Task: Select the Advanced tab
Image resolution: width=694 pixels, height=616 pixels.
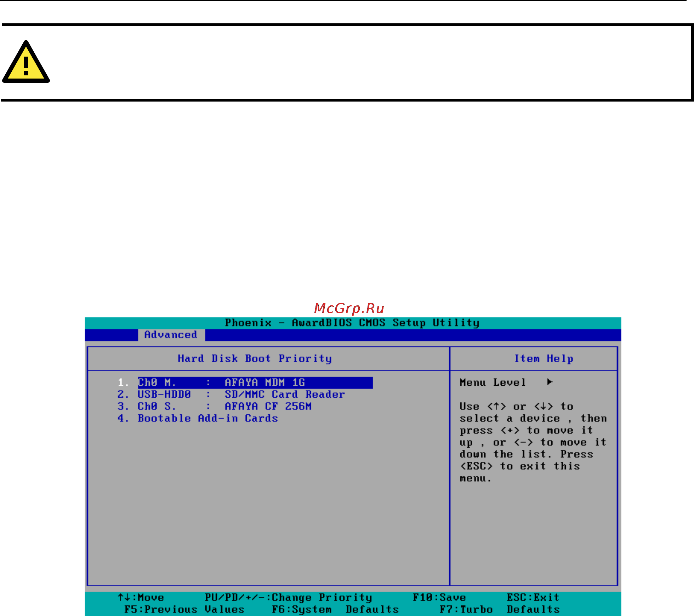Action: 171,335
